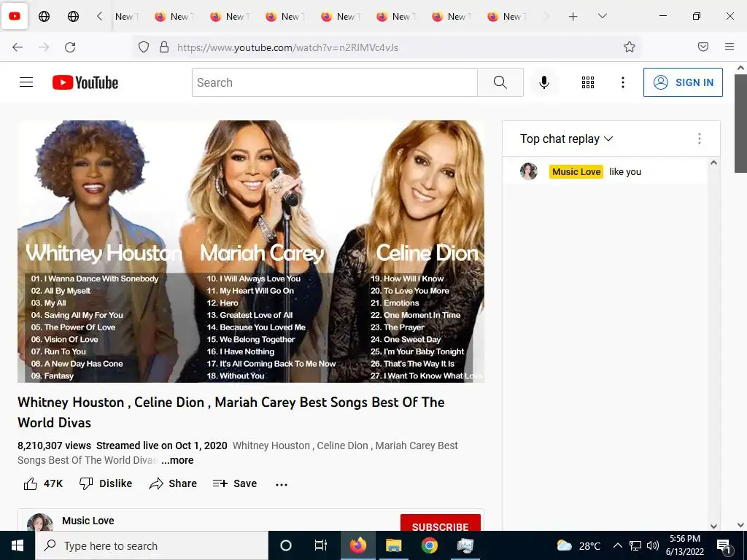This screenshot has height=560, width=747.
Task: Open Music Love channel name link
Action: click(x=88, y=521)
